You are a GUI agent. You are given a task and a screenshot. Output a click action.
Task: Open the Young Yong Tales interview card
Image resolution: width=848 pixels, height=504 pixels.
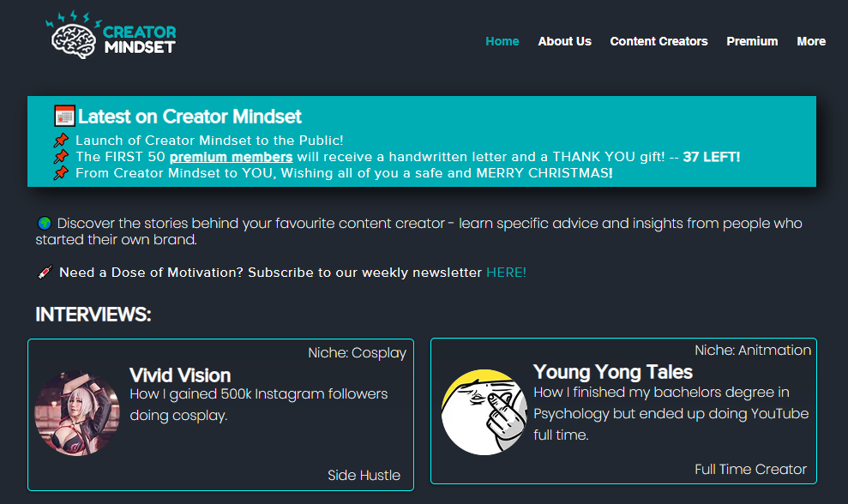(x=624, y=414)
